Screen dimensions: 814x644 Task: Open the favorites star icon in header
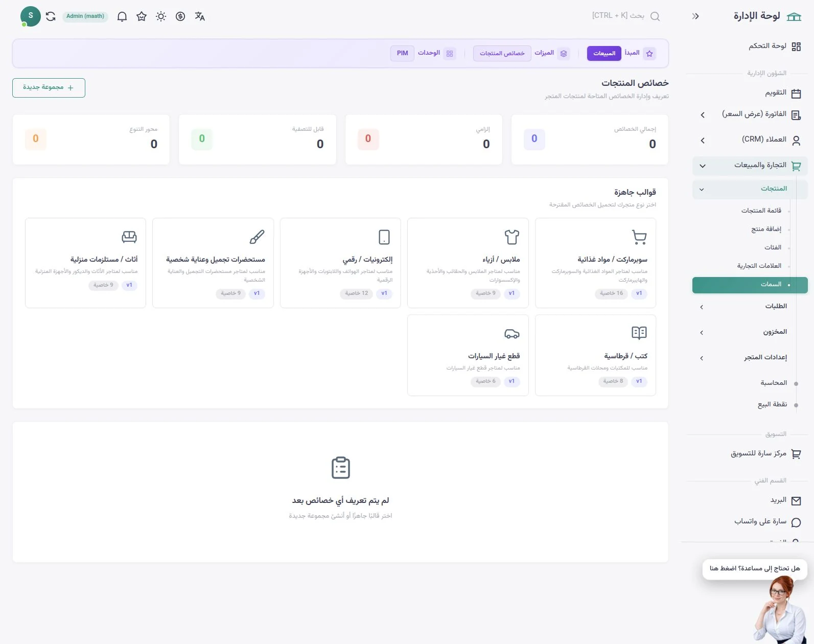click(x=142, y=16)
